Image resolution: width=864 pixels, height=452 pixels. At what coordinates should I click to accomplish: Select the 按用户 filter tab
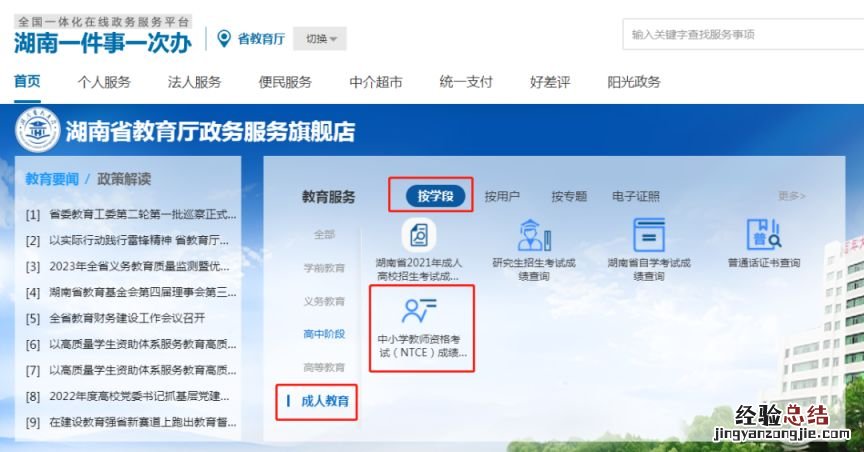tap(502, 196)
